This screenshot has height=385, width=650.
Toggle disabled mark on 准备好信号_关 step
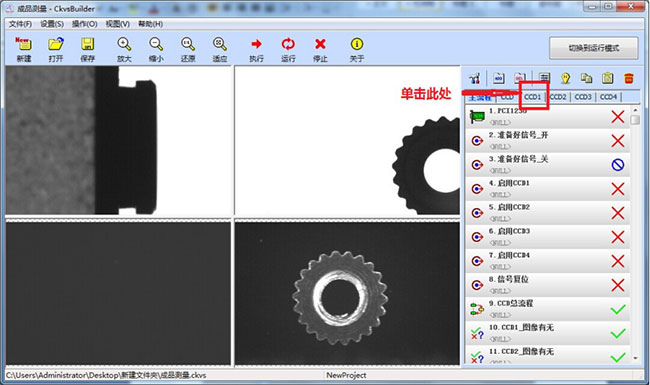618,165
